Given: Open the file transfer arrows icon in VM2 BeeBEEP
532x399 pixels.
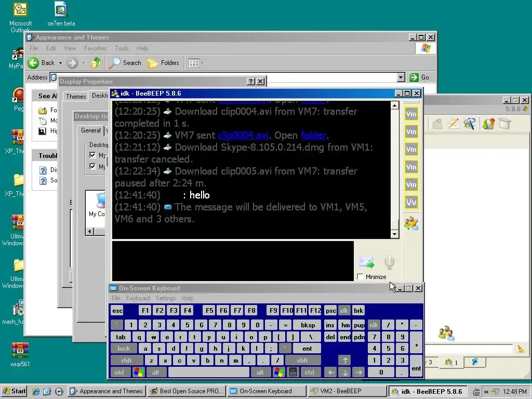Looking at the screenshot, I should 488,124.
